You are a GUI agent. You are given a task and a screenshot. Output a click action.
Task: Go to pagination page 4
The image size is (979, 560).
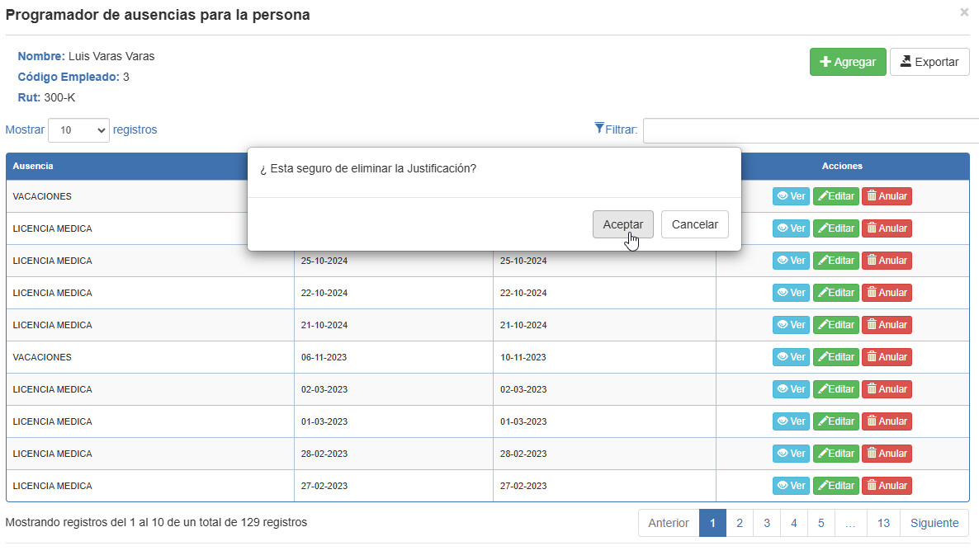[x=793, y=523]
